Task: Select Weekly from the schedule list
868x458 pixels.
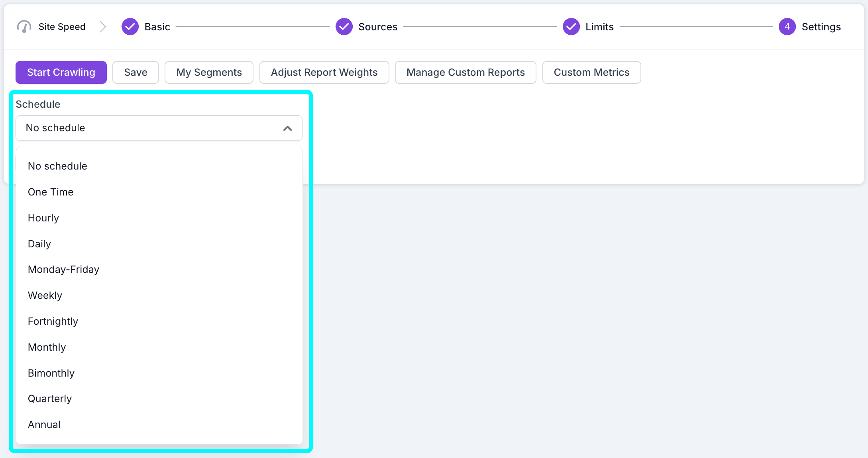Action: click(45, 295)
